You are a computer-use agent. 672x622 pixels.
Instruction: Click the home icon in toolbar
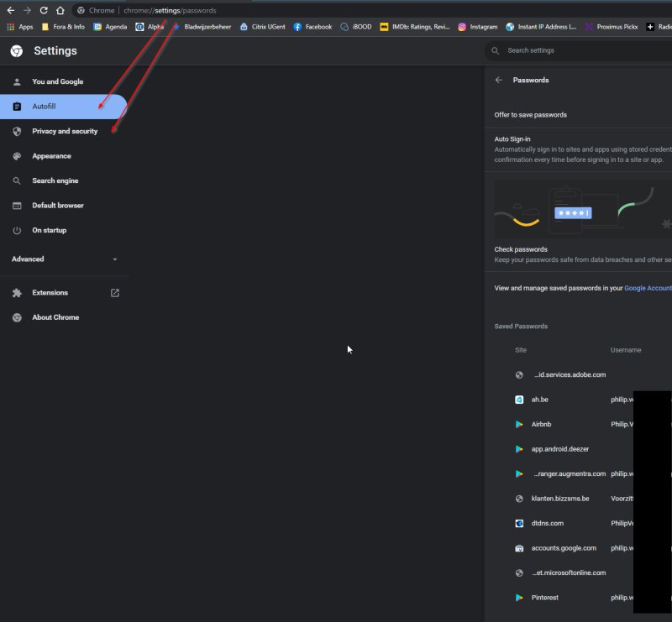pyautogui.click(x=60, y=10)
